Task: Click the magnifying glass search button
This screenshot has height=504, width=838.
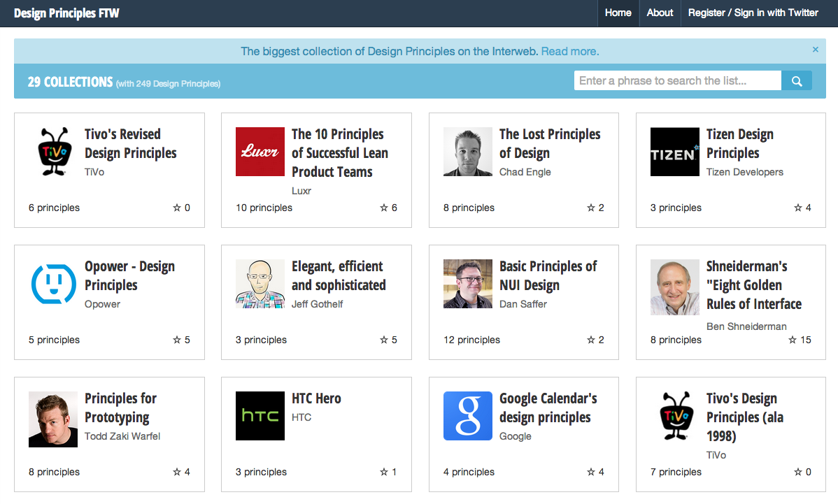Action: tap(796, 81)
